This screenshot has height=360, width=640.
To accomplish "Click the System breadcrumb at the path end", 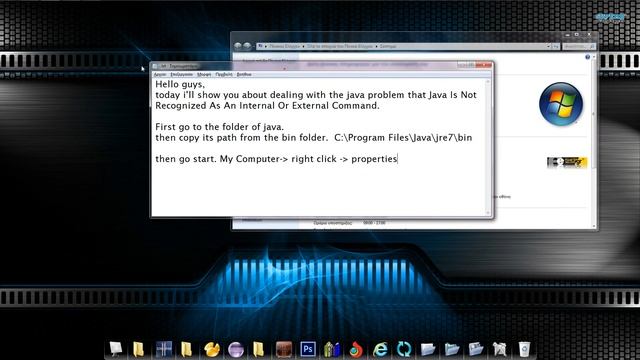I will (x=388, y=47).
